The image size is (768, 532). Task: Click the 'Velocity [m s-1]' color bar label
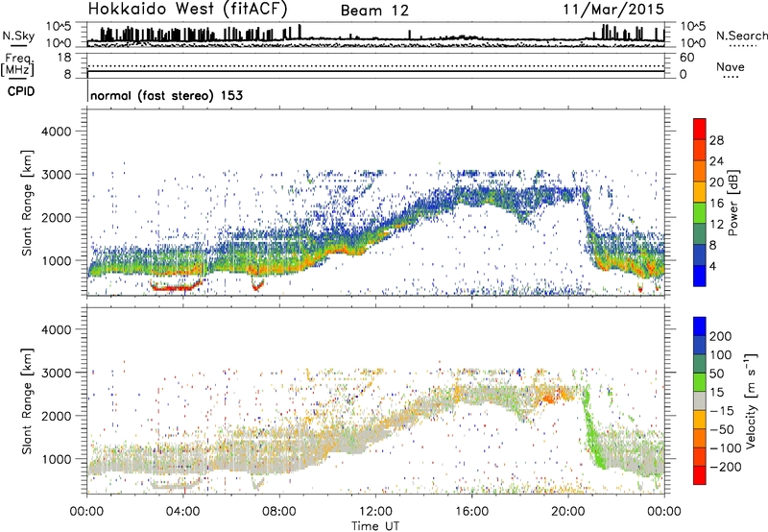click(x=751, y=400)
